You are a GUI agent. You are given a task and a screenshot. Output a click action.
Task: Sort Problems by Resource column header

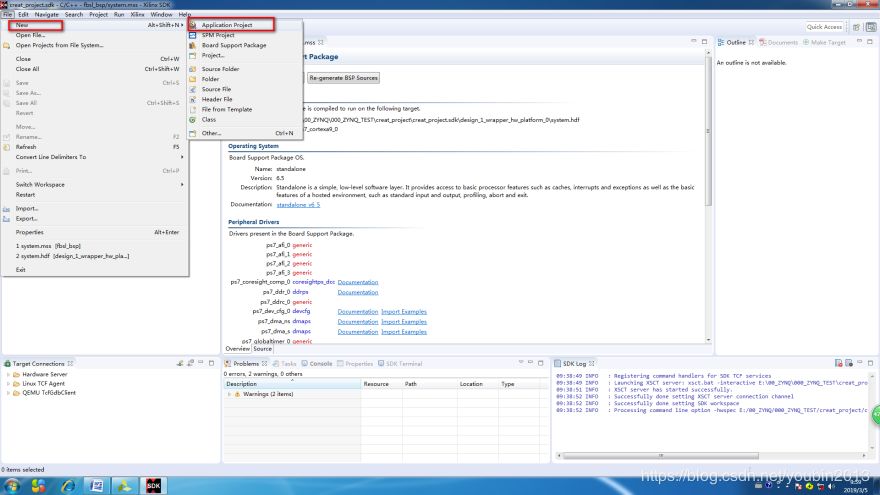tap(382, 384)
